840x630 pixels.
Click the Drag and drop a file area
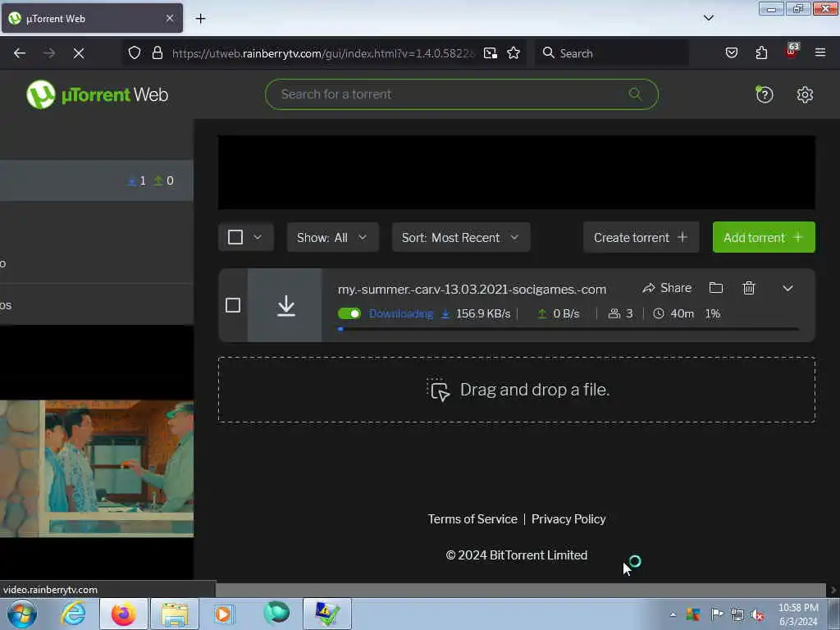click(517, 390)
